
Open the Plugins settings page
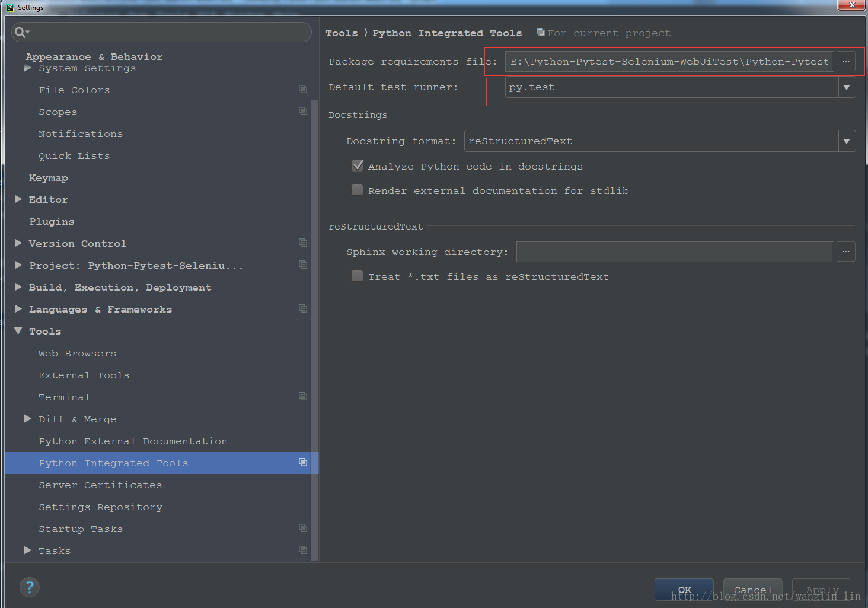52,222
